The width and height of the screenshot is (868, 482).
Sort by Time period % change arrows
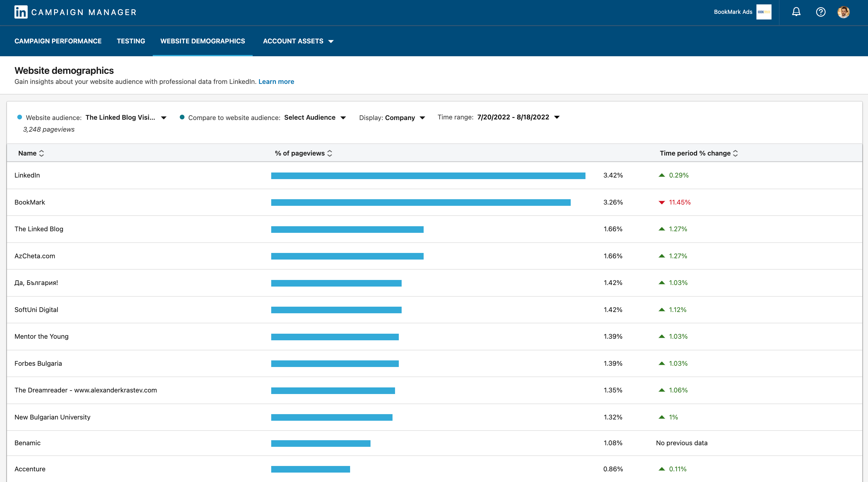735,153
